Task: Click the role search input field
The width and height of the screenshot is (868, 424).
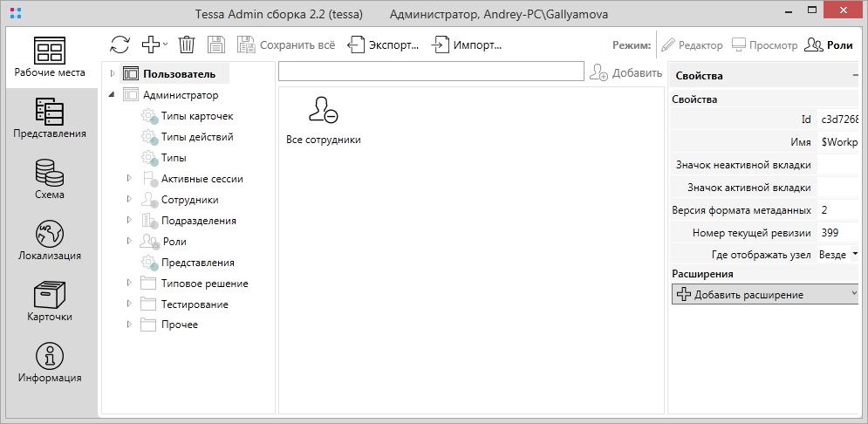Action: tap(431, 72)
